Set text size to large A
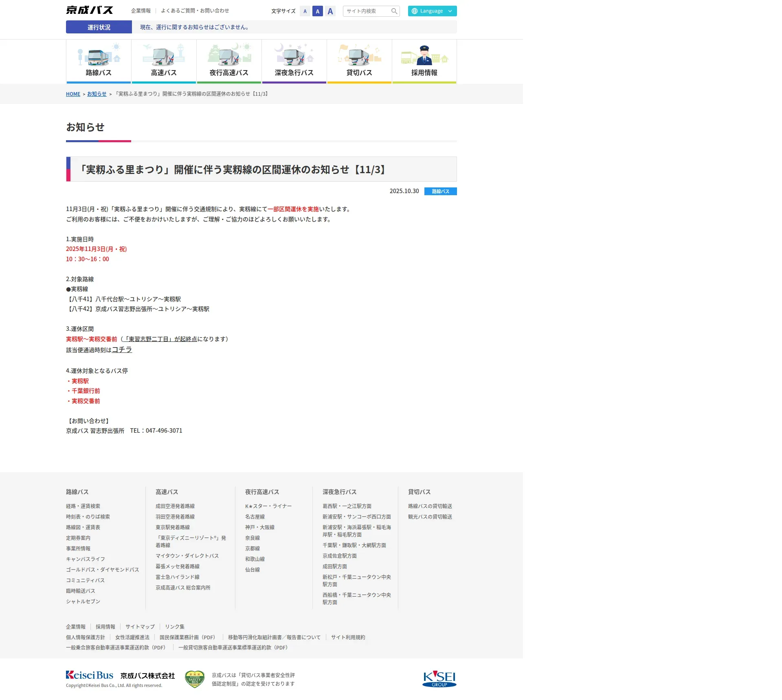The height and width of the screenshot is (700, 782). coord(330,11)
